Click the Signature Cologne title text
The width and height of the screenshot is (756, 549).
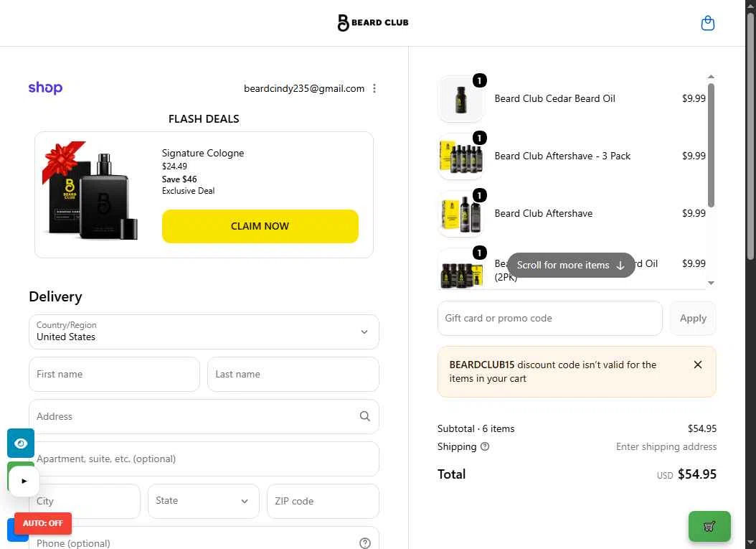(202, 153)
